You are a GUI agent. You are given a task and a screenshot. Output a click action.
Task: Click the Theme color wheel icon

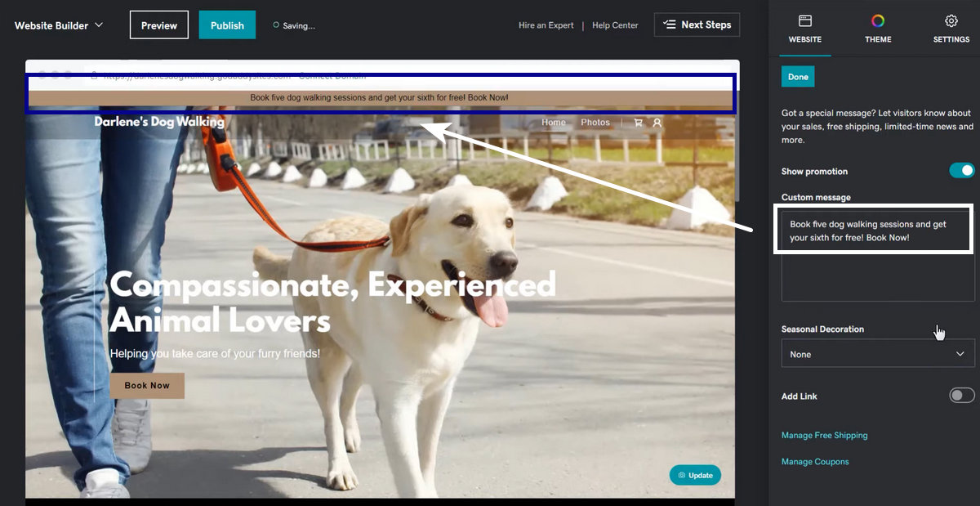pyautogui.click(x=878, y=20)
